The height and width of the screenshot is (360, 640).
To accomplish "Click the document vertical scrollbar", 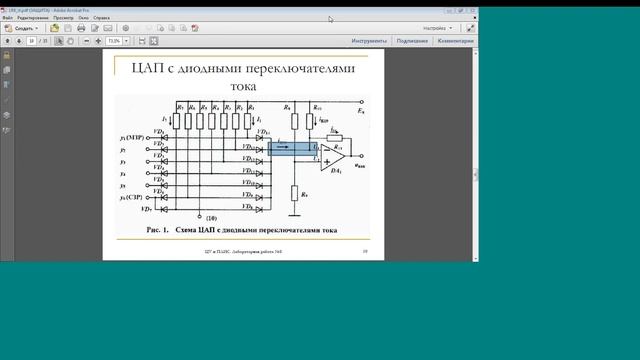I will (x=475, y=155).
